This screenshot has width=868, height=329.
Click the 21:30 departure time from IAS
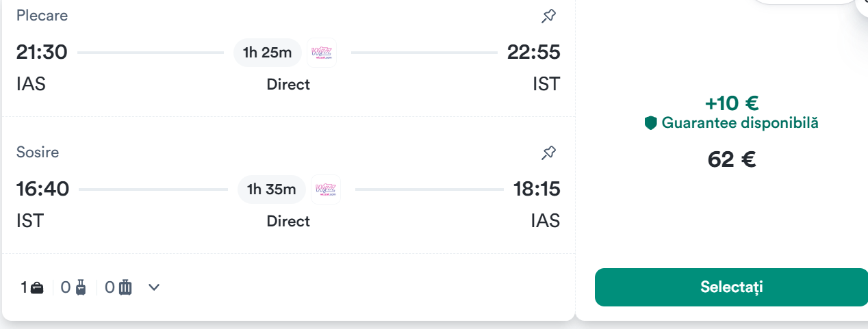tap(42, 52)
